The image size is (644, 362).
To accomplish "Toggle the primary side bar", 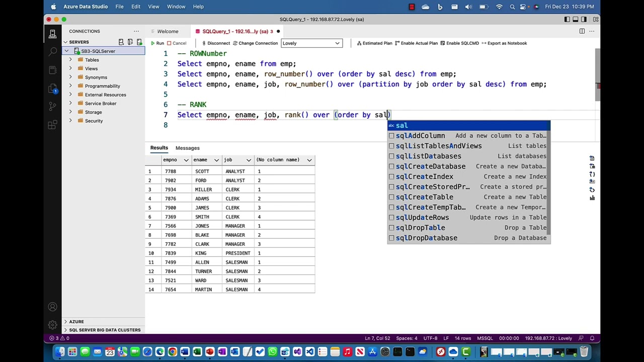I will [567, 19].
